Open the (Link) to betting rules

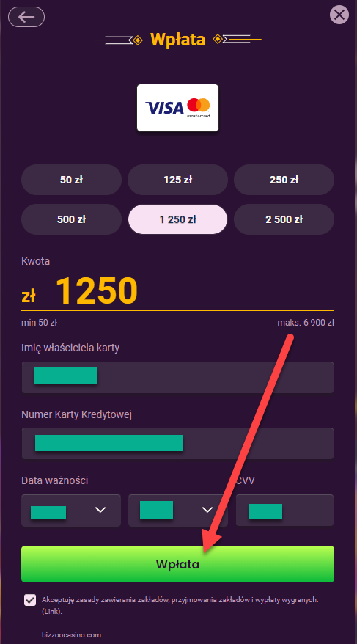53,612
